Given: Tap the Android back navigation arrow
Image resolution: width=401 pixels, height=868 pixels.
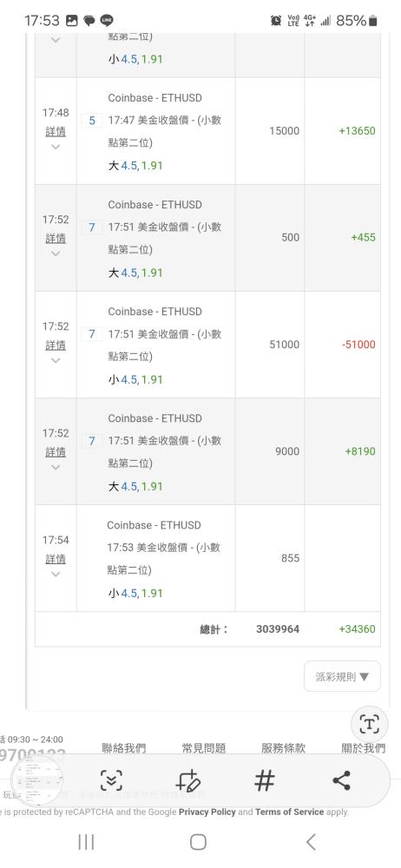Looking at the screenshot, I should 311,842.
